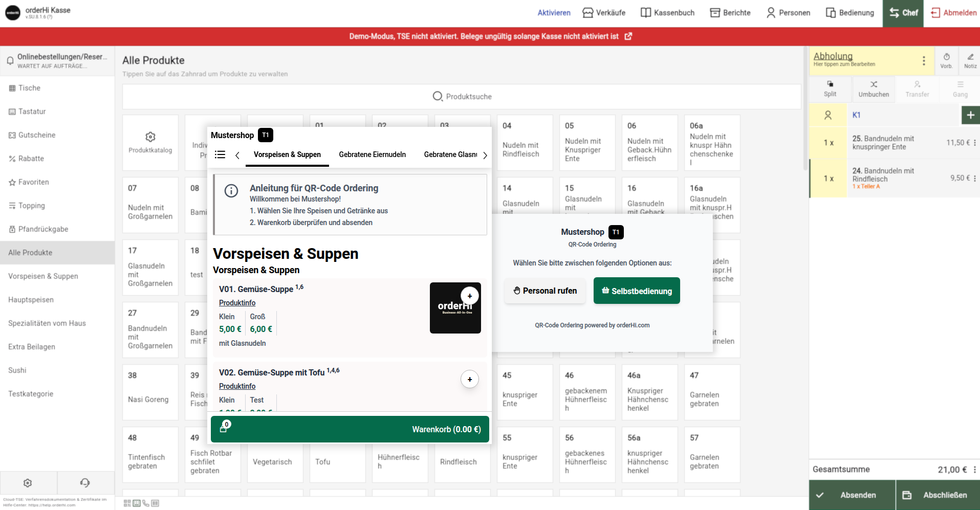Add V01 Gemüse-Suppe with plus button

tap(469, 296)
